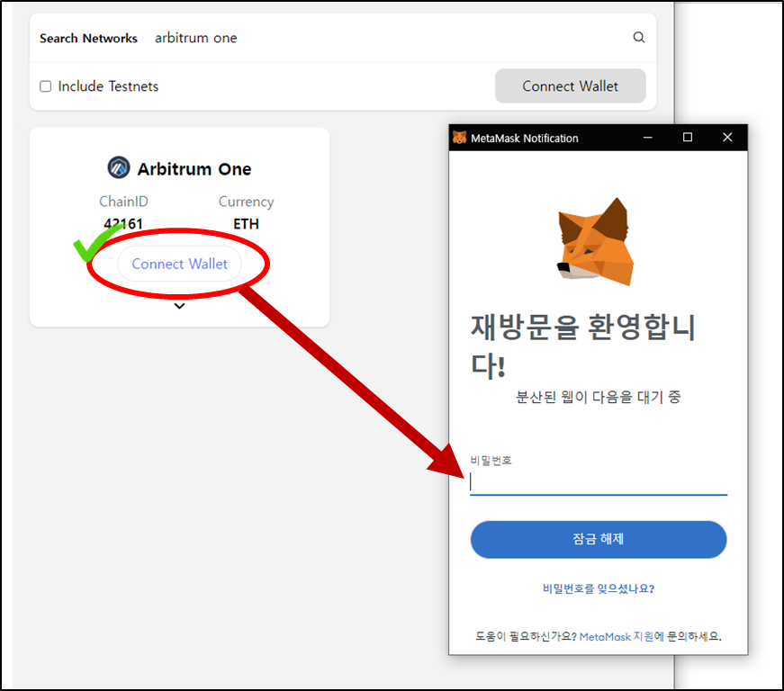Maximize the MetaMask Notification window

[x=688, y=138]
